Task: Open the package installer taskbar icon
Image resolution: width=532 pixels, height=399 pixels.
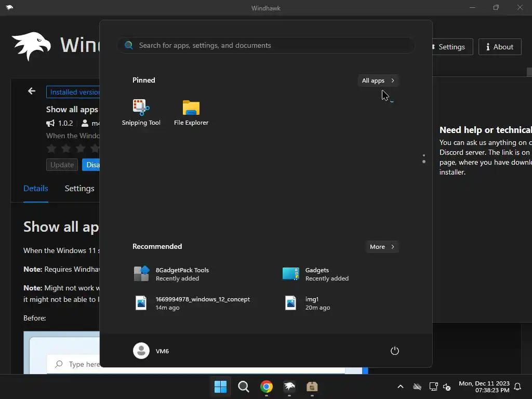Action: click(312, 387)
